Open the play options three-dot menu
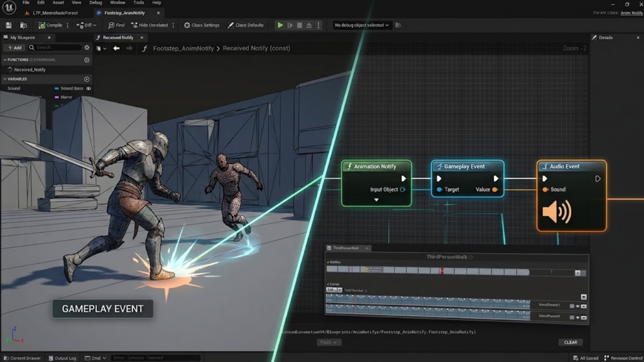This screenshot has height=362, width=644. coord(318,25)
